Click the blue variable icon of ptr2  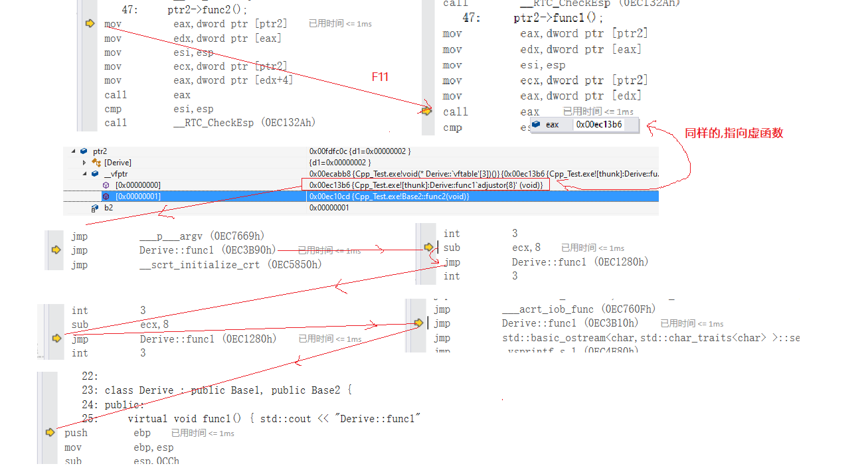[84, 151]
